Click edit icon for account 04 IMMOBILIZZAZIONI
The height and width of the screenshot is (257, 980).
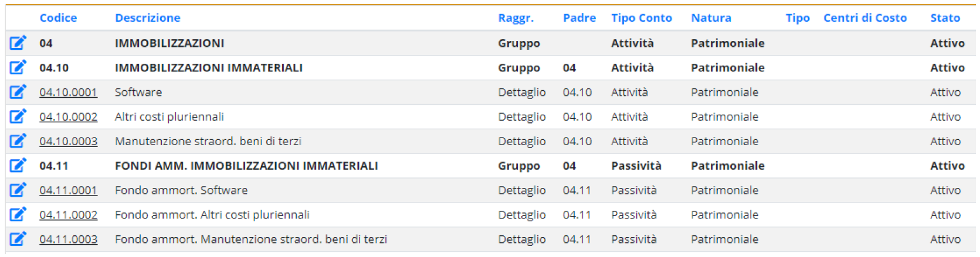pyautogui.click(x=18, y=43)
